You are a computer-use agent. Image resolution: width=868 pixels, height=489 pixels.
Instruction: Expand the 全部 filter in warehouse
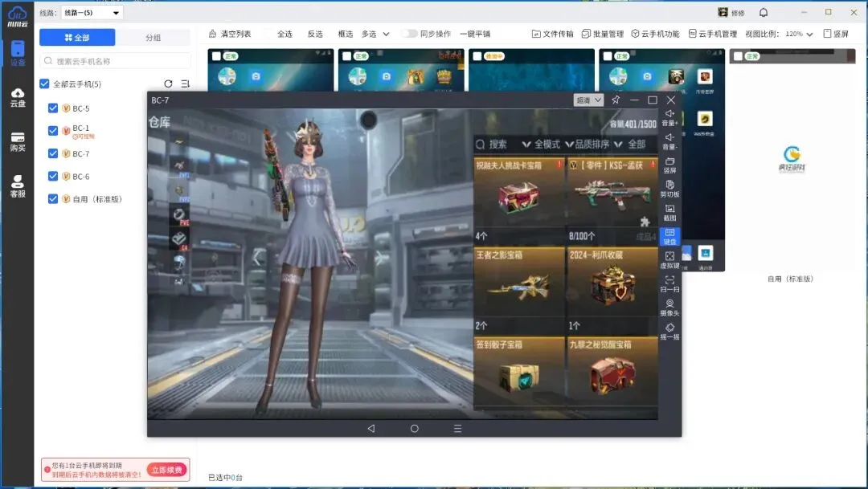630,145
